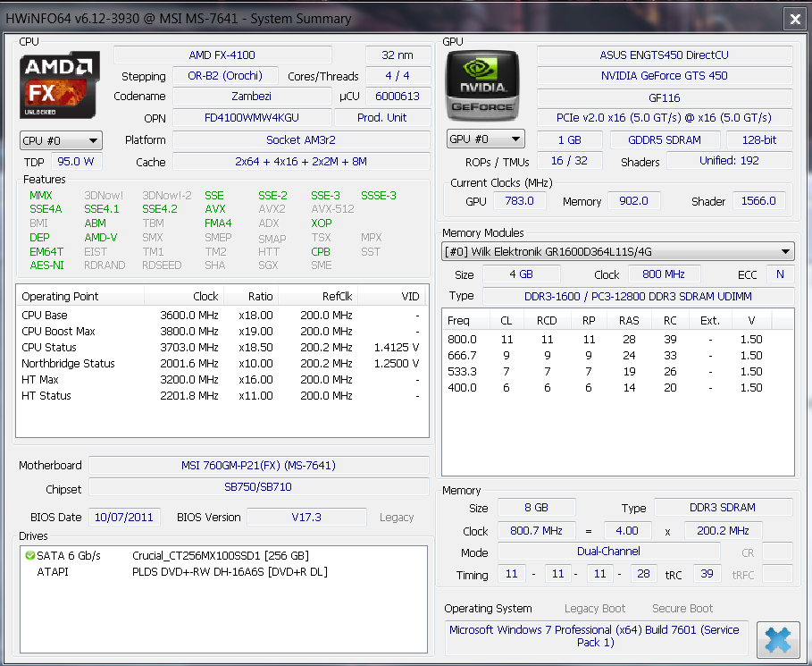Select the HT Max row
This screenshot has width=812, height=666.
[x=222, y=379]
